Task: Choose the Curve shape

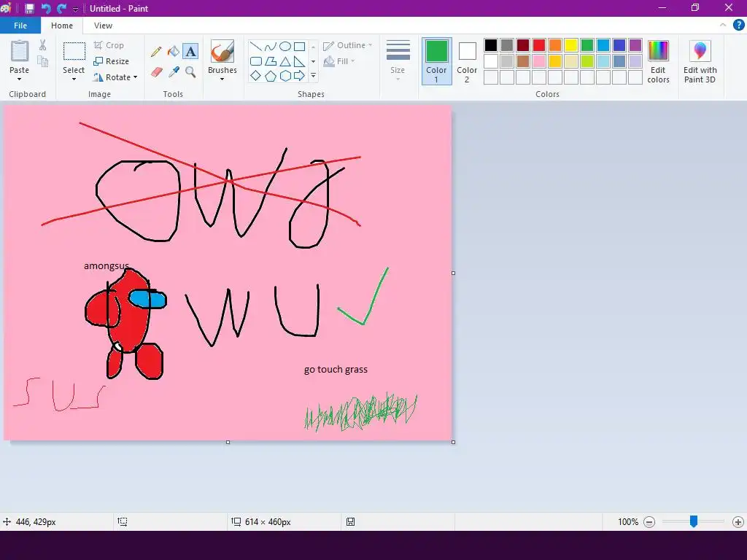Action: tap(271, 46)
